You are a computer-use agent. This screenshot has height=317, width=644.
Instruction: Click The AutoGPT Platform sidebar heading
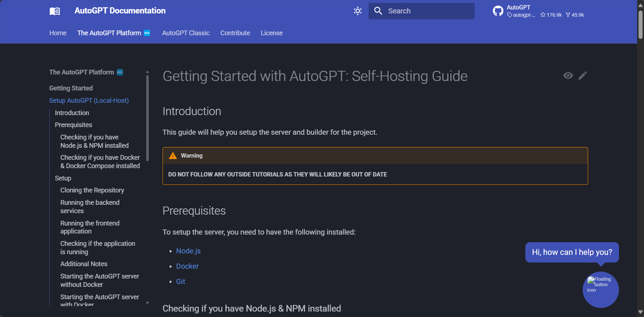(86, 72)
